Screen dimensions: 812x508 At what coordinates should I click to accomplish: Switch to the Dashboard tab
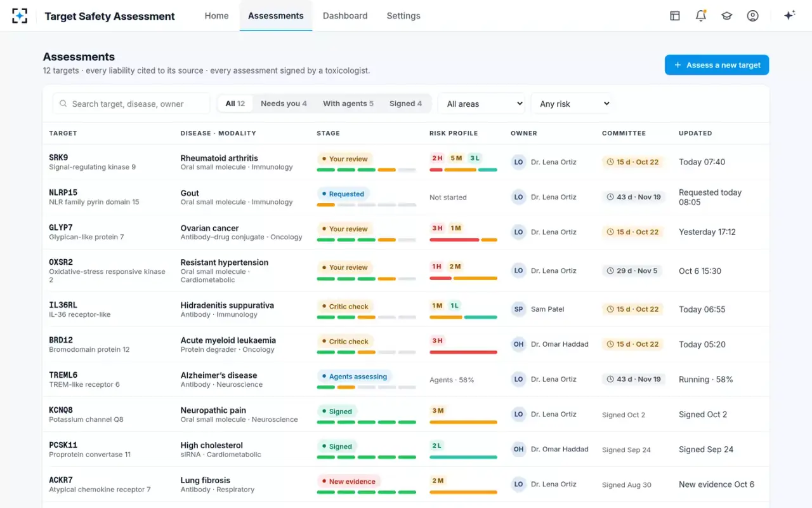[345, 16]
